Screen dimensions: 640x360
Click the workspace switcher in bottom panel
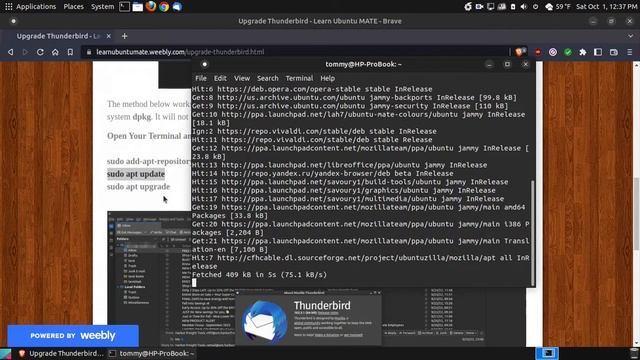coord(547,353)
